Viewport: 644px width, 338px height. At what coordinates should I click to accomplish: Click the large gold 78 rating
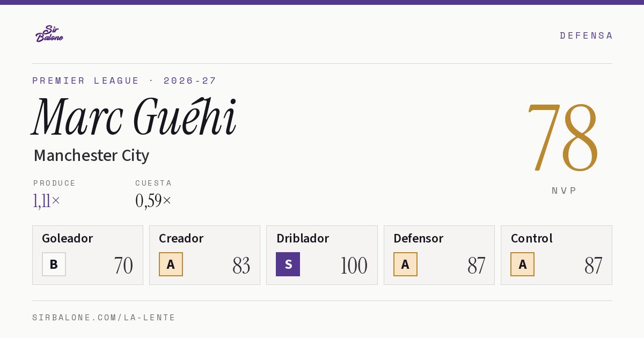[x=562, y=138]
